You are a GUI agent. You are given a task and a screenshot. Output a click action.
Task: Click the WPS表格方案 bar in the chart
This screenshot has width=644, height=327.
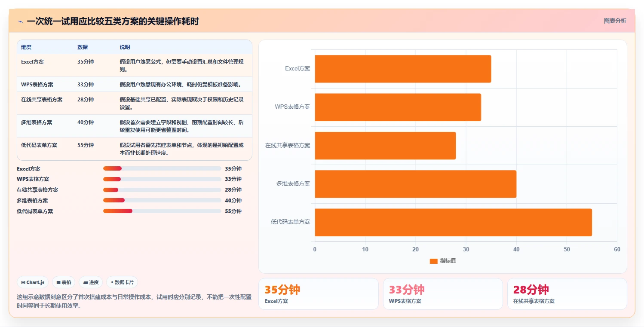pyautogui.click(x=398, y=107)
